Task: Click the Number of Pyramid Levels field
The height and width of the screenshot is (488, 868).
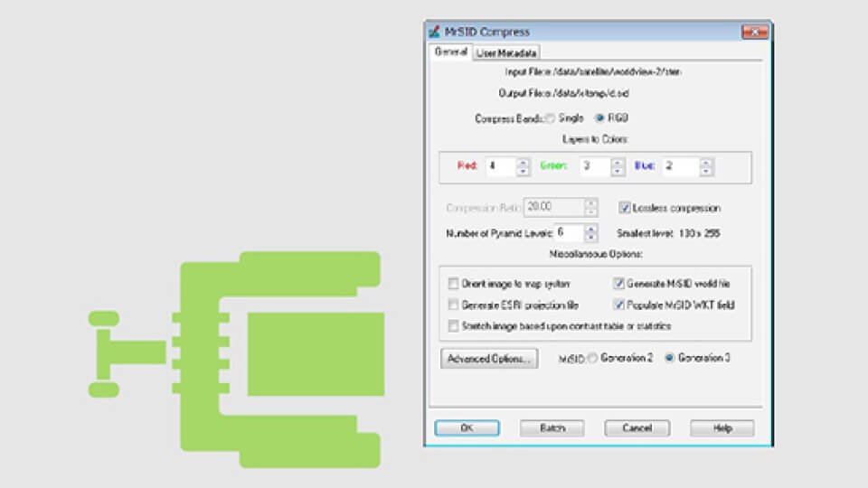Action: (x=570, y=233)
